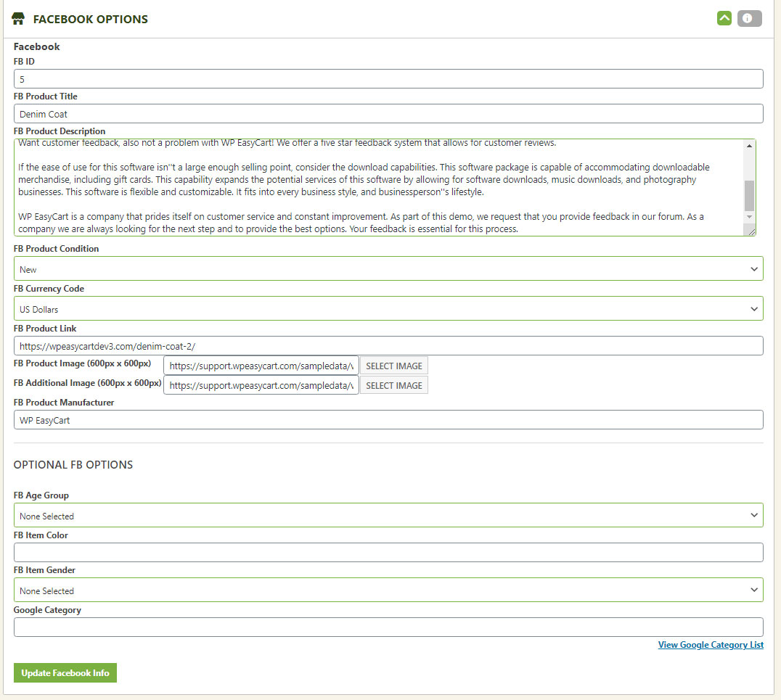Click Select Image for FB Additional Image
Viewport: 781px width, 700px height.
(x=394, y=385)
